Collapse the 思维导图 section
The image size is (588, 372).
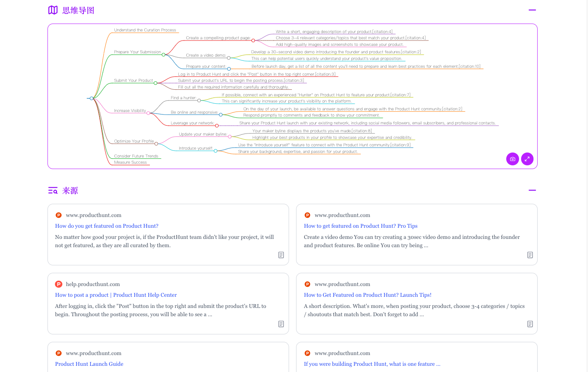pyautogui.click(x=532, y=10)
